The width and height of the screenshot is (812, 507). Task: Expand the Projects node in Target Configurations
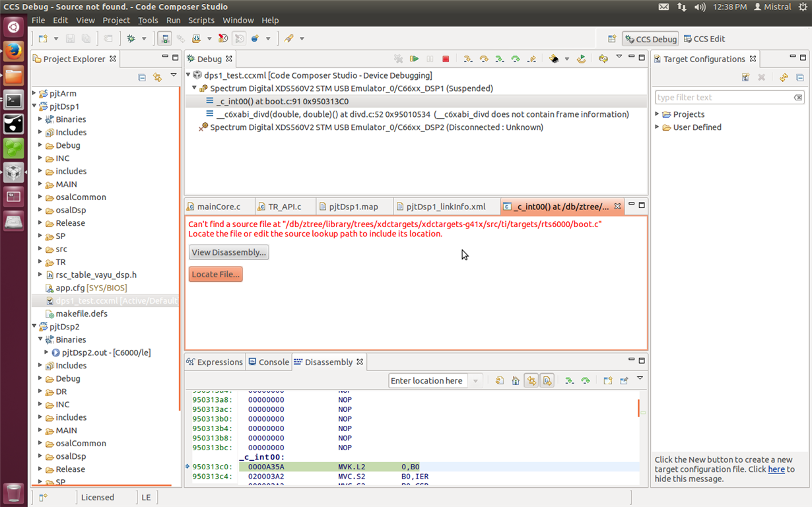tap(658, 114)
